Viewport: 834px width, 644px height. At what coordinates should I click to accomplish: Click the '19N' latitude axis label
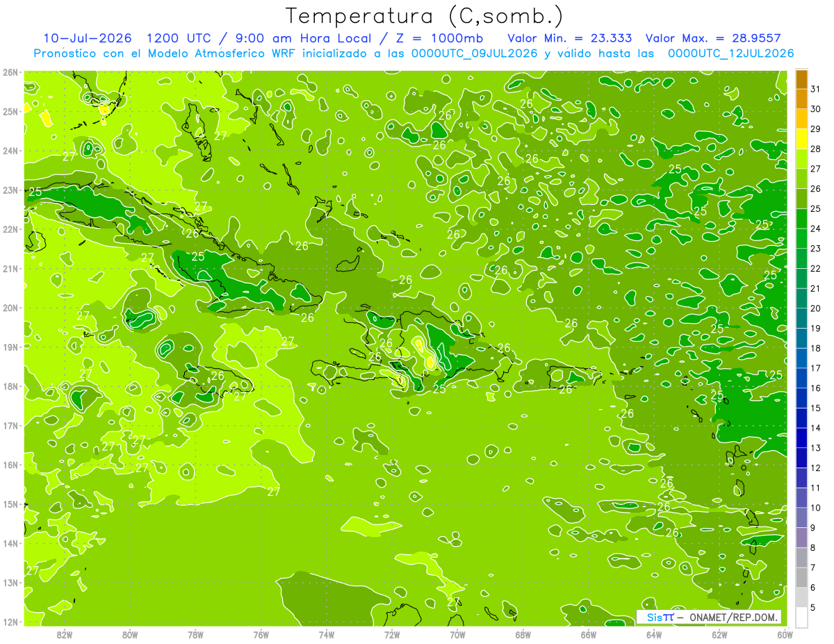click(10, 347)
